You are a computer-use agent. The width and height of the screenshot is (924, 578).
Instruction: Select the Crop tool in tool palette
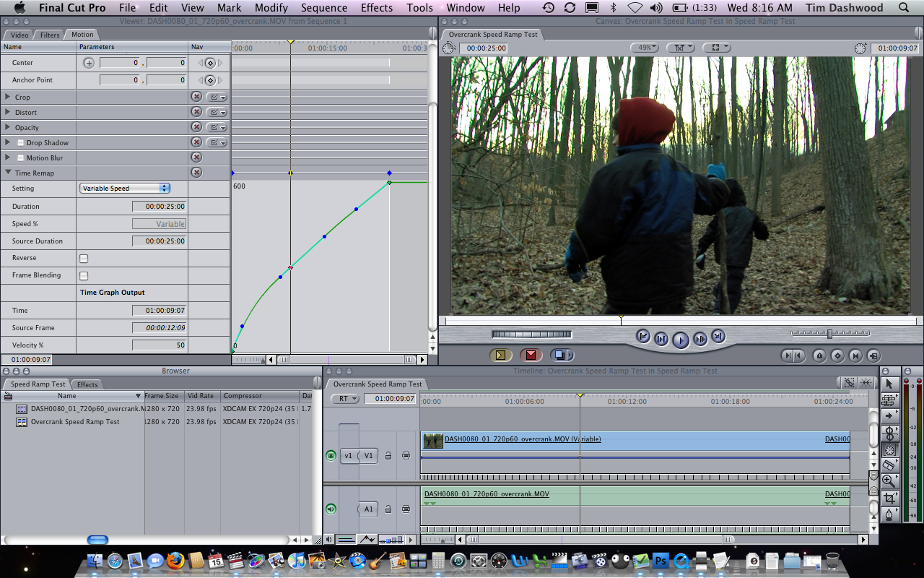point(889,498)
